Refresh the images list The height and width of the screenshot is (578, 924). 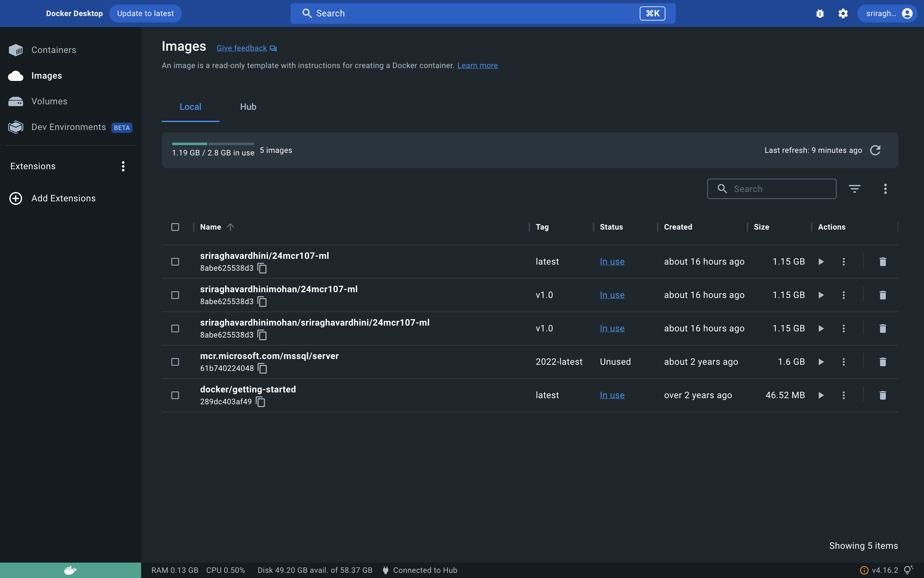[875, 150]
